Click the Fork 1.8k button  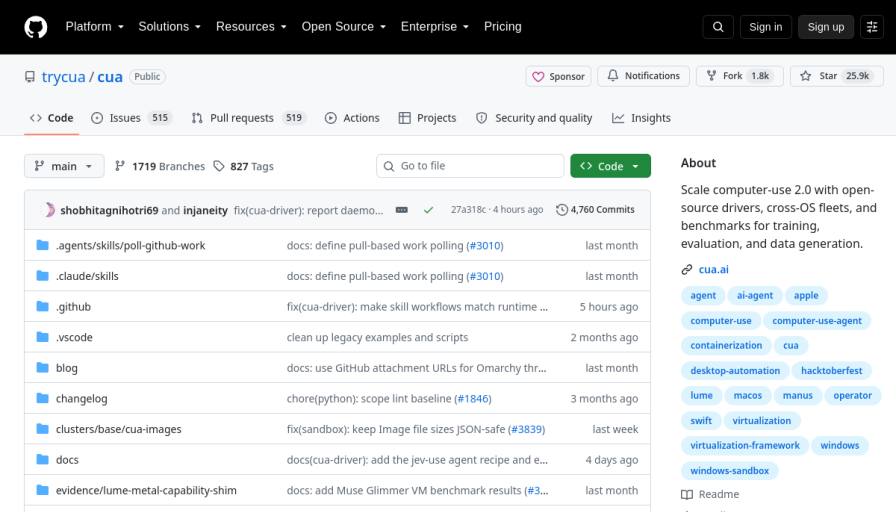pos(739,76)
